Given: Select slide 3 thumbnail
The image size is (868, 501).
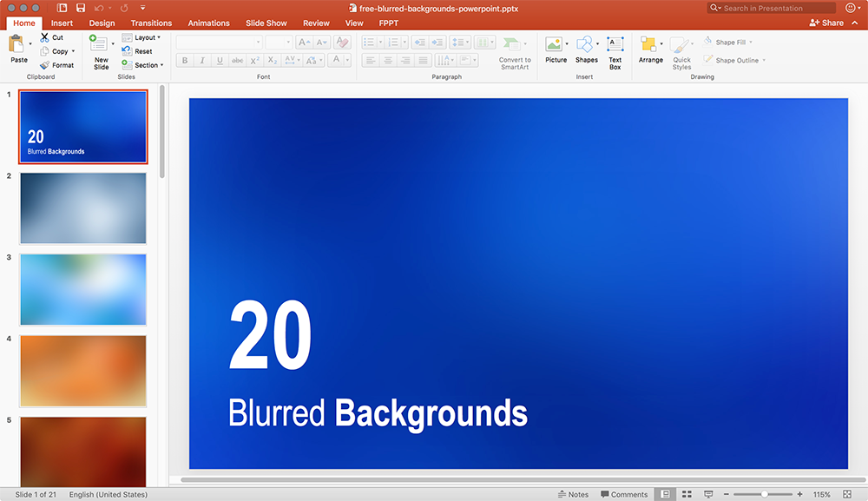Looking at the screenshot, I should pos(82,288).
